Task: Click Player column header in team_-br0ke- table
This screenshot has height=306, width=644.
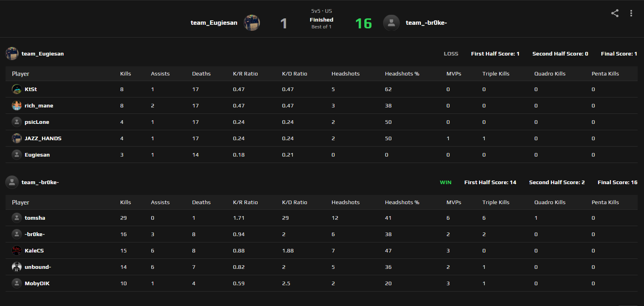Action: pos(20,202)
